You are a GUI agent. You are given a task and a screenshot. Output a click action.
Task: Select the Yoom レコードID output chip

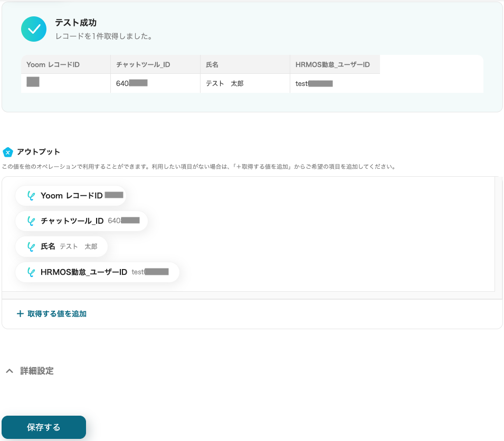70,196
